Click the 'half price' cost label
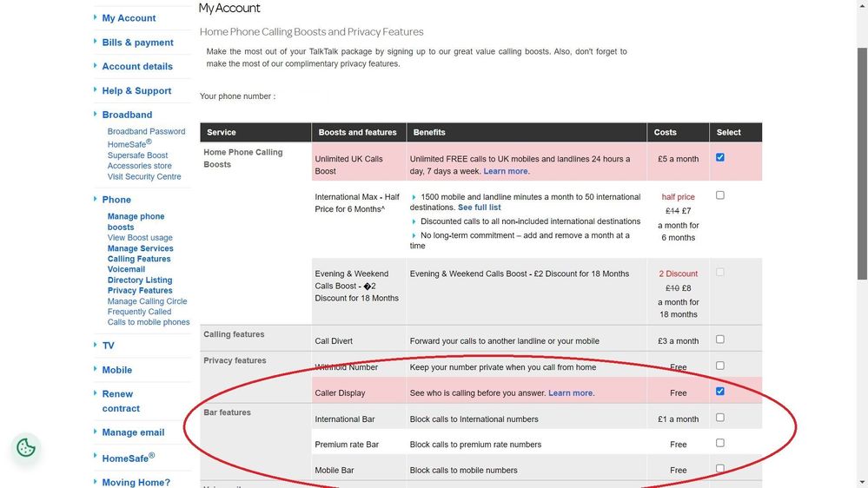The width and height of the screenshot is (868, 488). point(678,197)
